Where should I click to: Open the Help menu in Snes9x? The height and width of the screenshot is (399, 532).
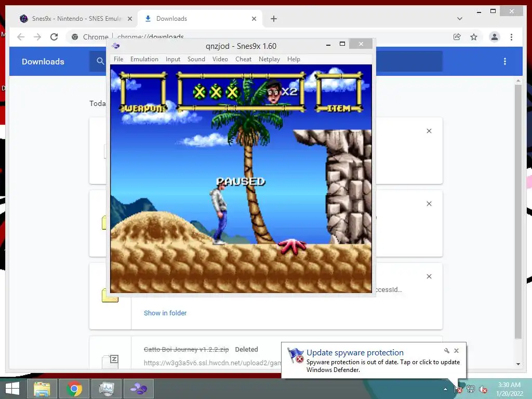294,59
